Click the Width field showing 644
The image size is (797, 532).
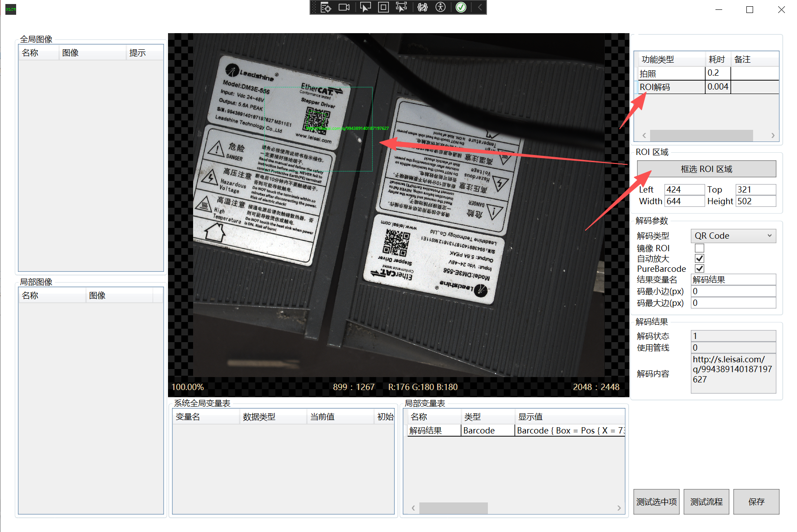684,201
